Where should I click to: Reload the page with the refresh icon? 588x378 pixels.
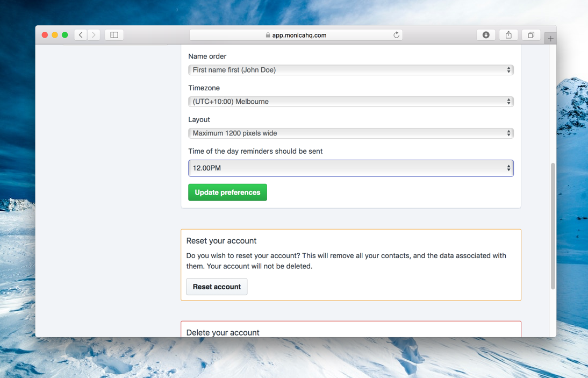(396, 35)
